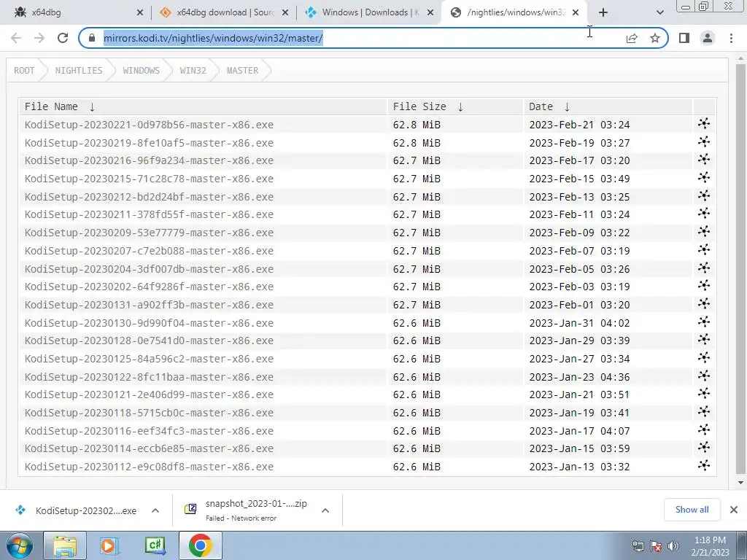Select the /nightlies/windows/win32 tab

click(514, 13)
